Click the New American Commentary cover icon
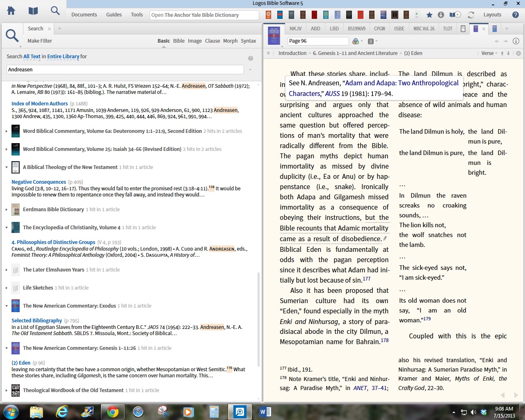The height and width of the screenshot is (420, 525). (274, 35)
